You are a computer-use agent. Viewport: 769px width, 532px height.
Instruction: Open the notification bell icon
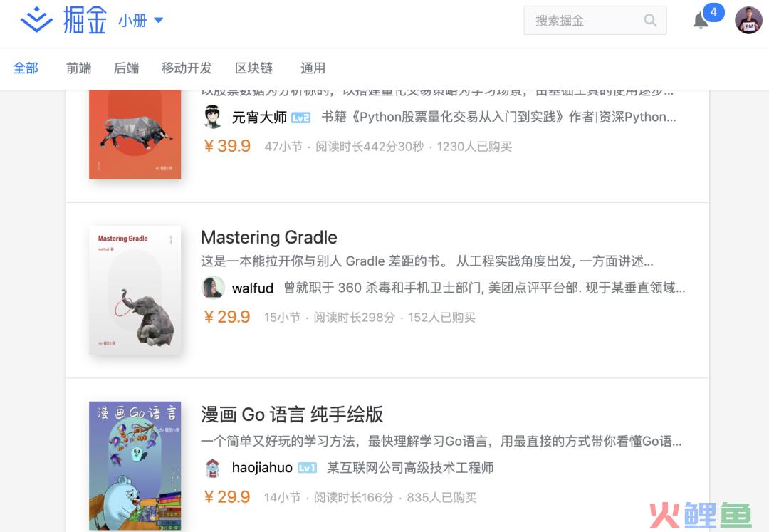pos(701,21)
